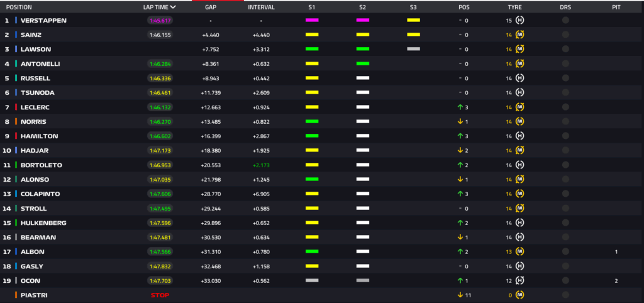This screenshot has height=303, width=644.
Task: Select the PIT column header
Action: point(616,8)
